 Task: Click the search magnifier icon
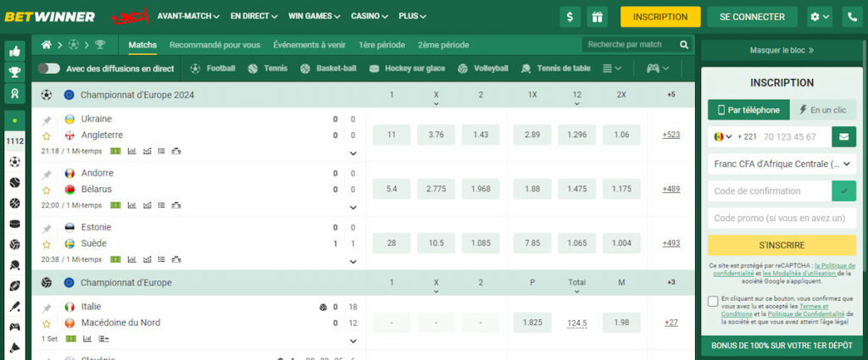pyautogui.click(x=684, y=45)
